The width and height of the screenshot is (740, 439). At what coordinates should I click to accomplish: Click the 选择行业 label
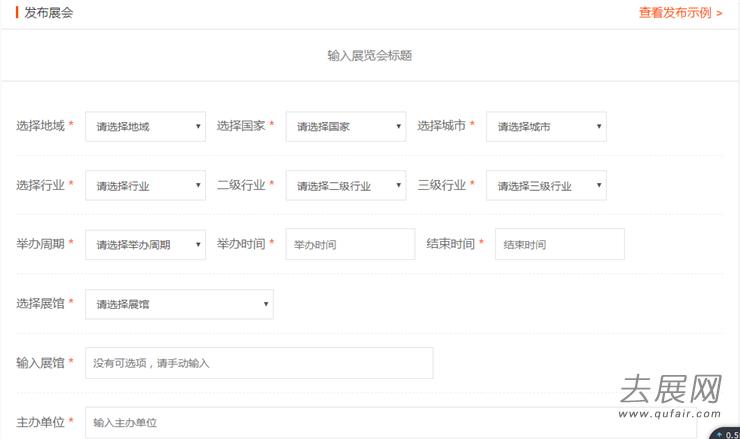coord(40,185)
